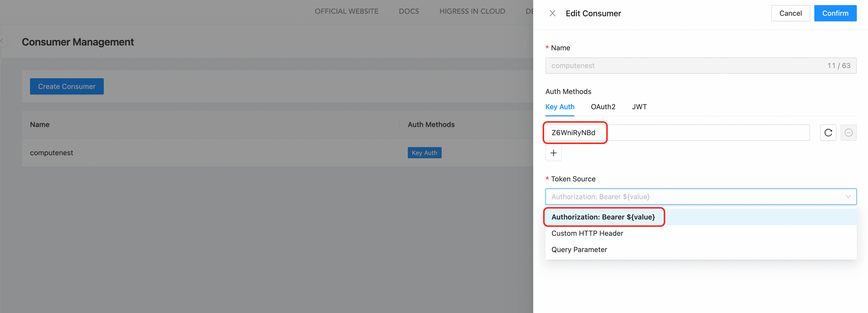Image resolution: width=868 pixels, height=313 pixels.
Task: Cancel editing the consumer
Action: pyautogui.click(x=790, y=13)
